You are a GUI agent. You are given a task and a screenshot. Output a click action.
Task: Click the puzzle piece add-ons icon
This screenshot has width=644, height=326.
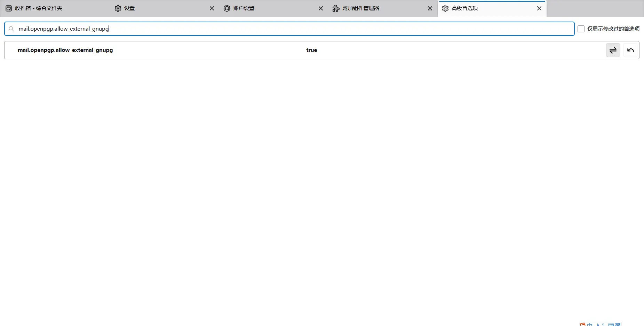point(336,8)
